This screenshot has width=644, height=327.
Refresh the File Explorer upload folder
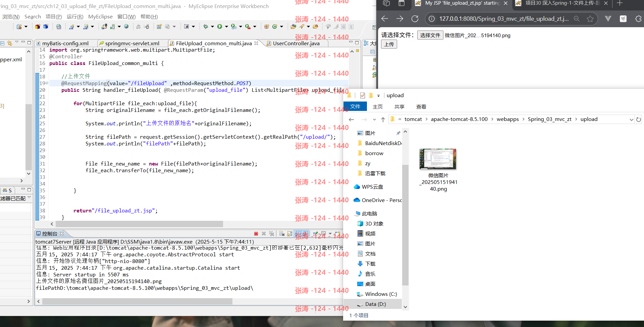coord(639,119)
